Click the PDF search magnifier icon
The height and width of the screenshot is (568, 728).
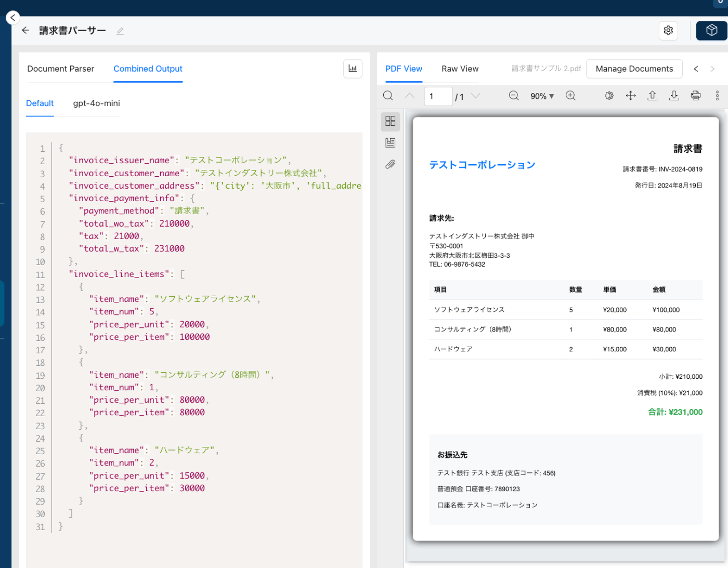coord(388,96)
